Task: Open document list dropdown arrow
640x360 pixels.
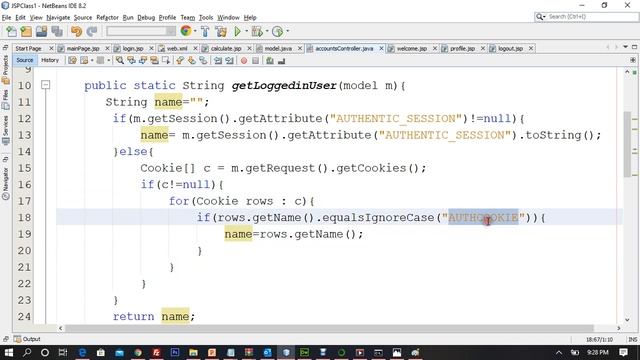Action: coord(625,47)
